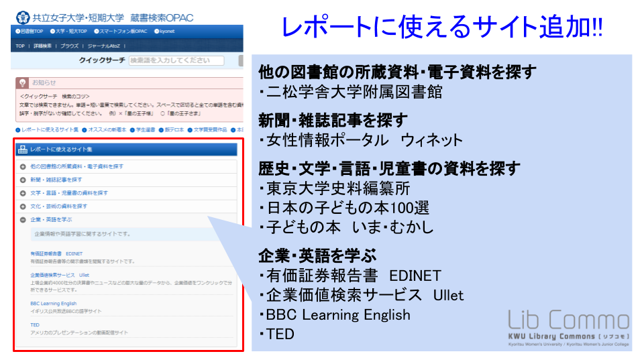Click 他の図書館の所蔵資料・電子資料を探す text link

click(x=76, y=167)
